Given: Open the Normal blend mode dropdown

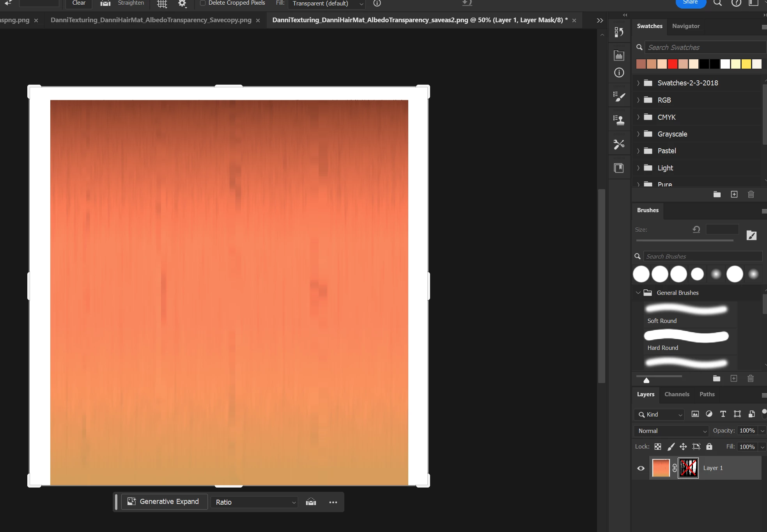Looking at the screenshot, I should (671, 431).
